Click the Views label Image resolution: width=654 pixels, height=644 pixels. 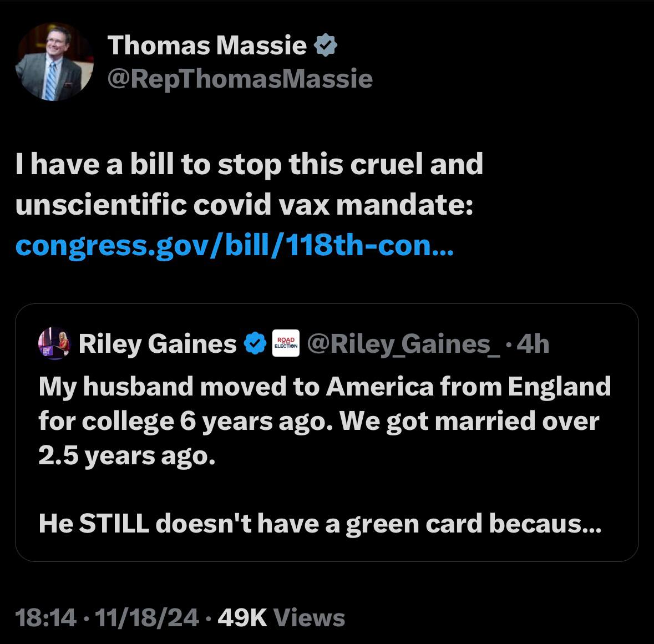[309, 618]
